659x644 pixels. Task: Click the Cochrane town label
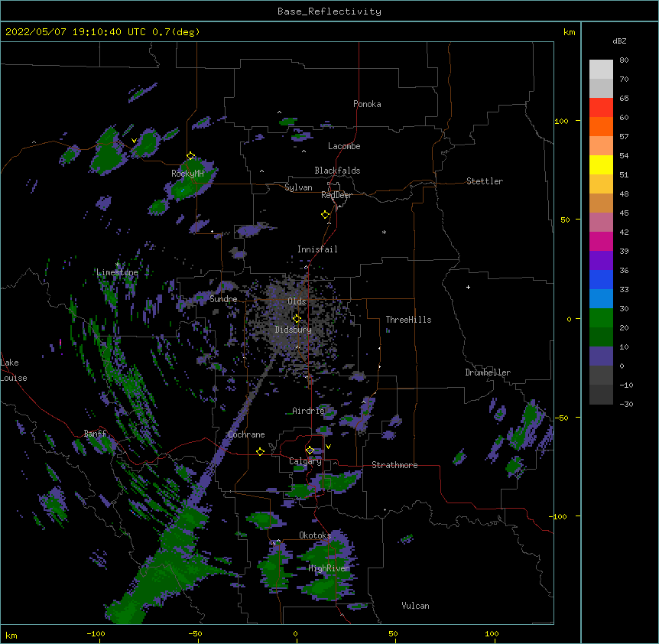(246, 434)
